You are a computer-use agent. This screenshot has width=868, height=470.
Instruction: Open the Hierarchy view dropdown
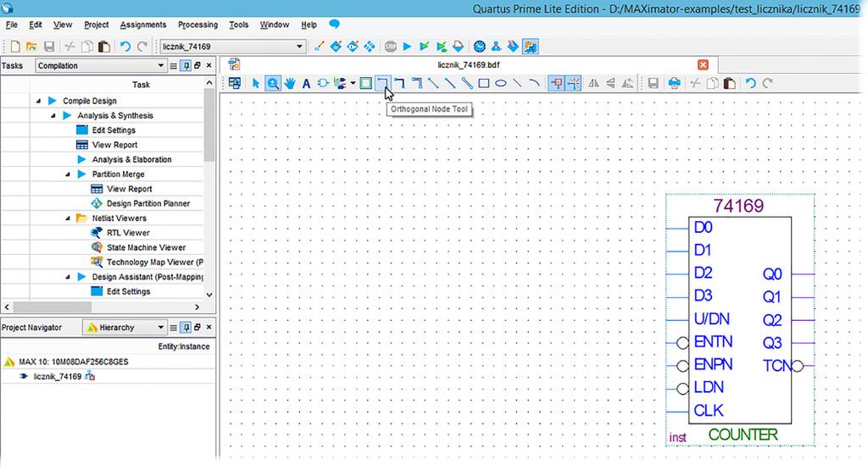[160, 328]
